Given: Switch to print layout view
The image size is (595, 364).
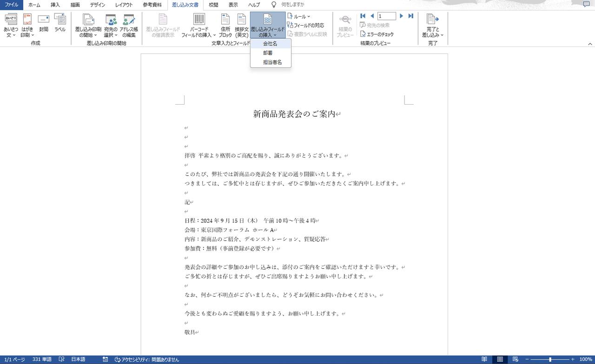Looking at the screenshot, I should tap(500, 359).
